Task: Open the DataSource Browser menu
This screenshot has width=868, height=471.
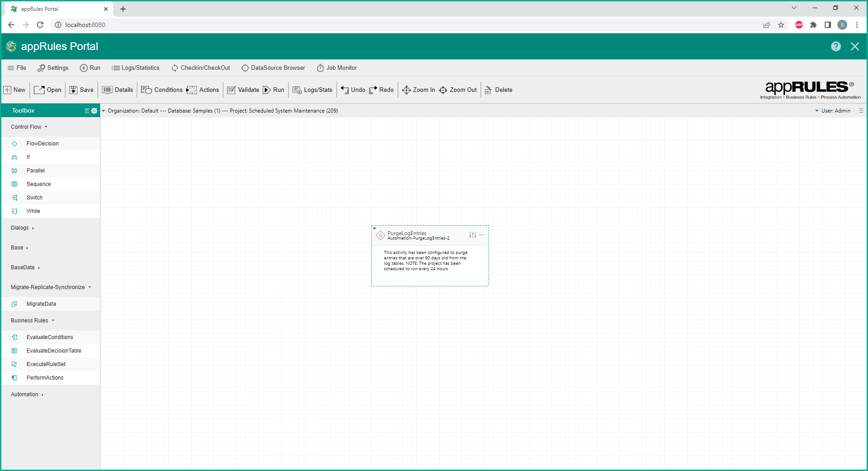Action: (273, 68)
